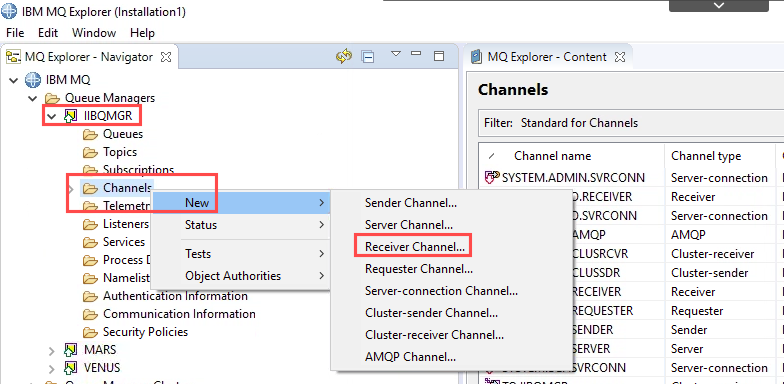Click the IBM MQ Explorer title bar icon
The width and height of the screenshot is (784, 384).
coord(10,12)
